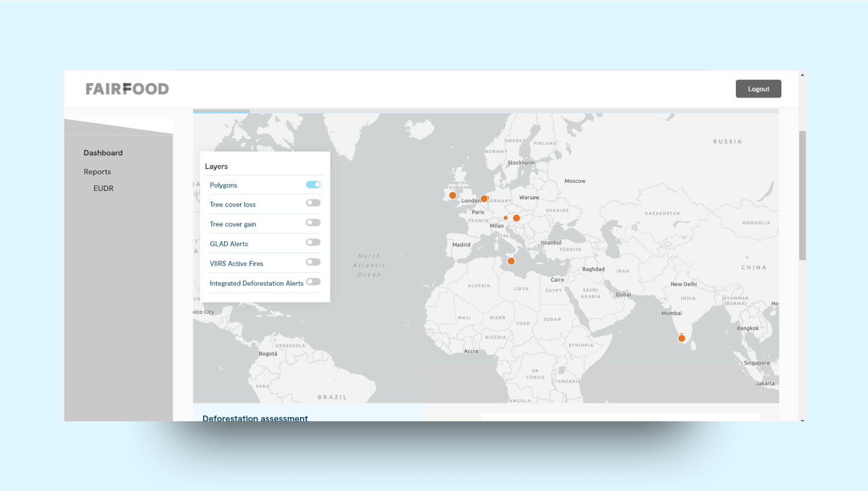The width and height of the screenshot is (868, 491).
Task: Open Reports in the sidebar
Action: tap(97, 172)
